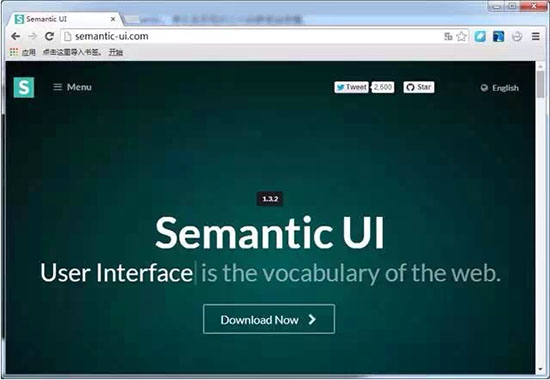Click the 2,600 tweet count bubble
The height and width of the screenshot is (380, 550).
[x=383, y=87]
